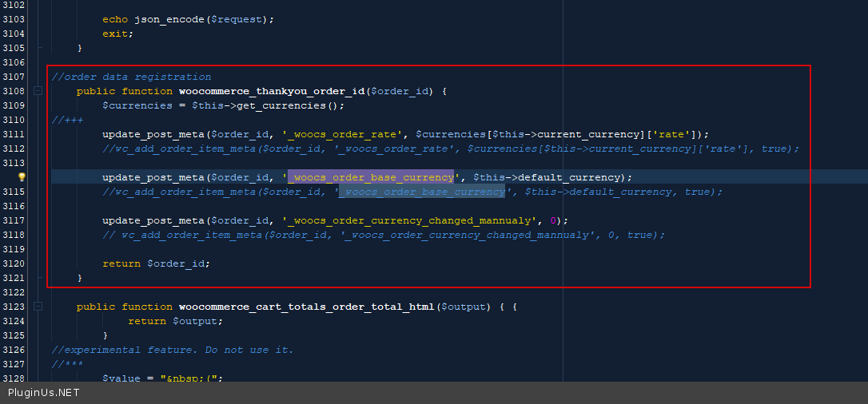Collapse the woocommerce_thankyou_order_id function fold marker

coord(37,91)
